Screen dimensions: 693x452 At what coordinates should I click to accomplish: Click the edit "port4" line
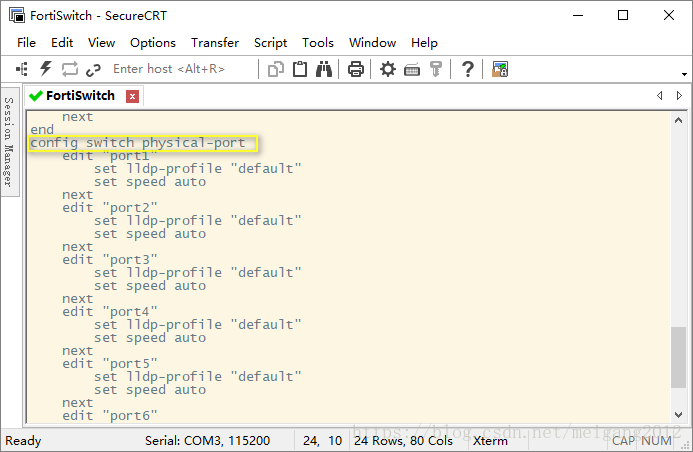point(110,312)
